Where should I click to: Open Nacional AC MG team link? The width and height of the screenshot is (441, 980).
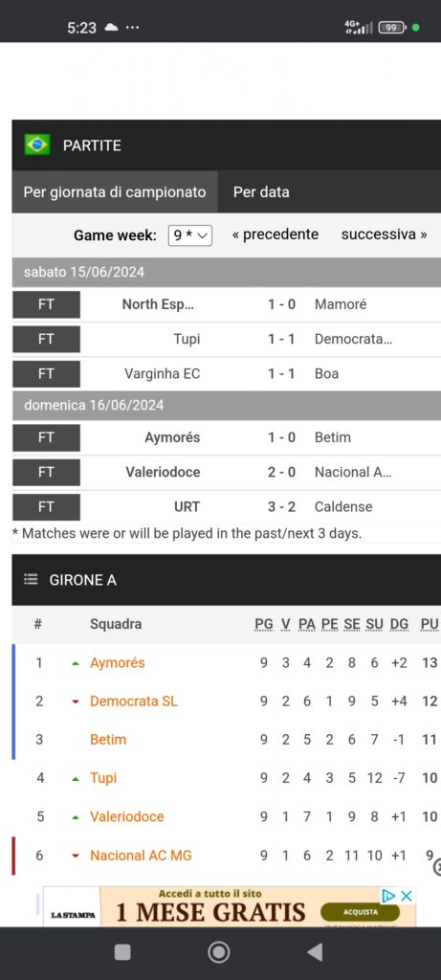coord(141,855)
